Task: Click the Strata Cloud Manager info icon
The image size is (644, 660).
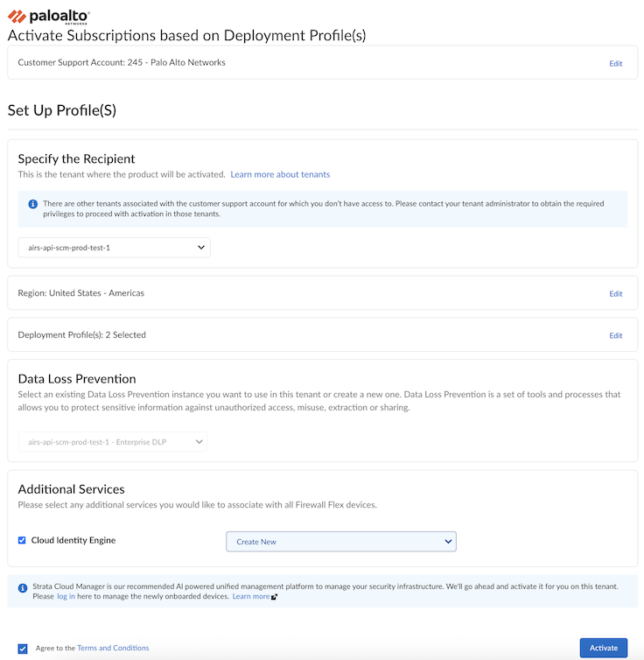Action: (x=23, y=586)
